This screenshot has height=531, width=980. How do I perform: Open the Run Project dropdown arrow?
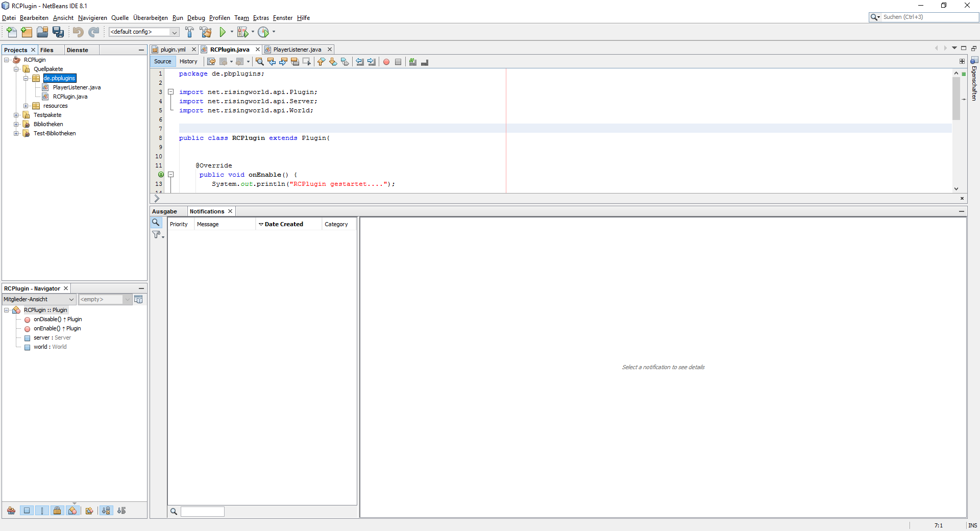232,32
